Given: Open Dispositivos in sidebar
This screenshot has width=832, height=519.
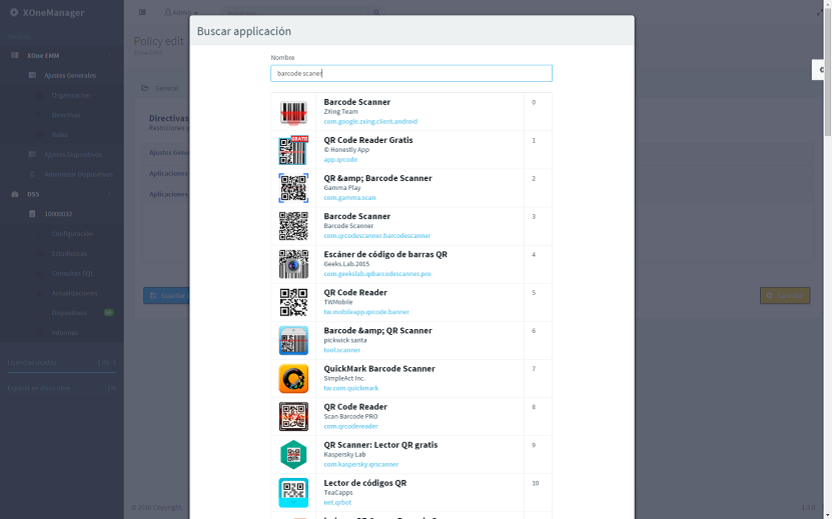Looking at the screenshot, I should click(x=70, y=313).
